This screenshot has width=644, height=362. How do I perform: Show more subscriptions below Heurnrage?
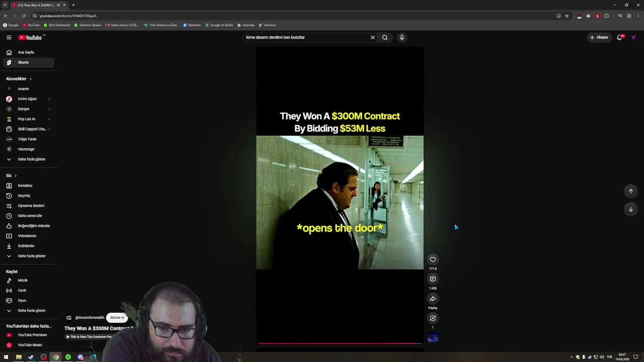pyautogui.click(x=29, y=159)
